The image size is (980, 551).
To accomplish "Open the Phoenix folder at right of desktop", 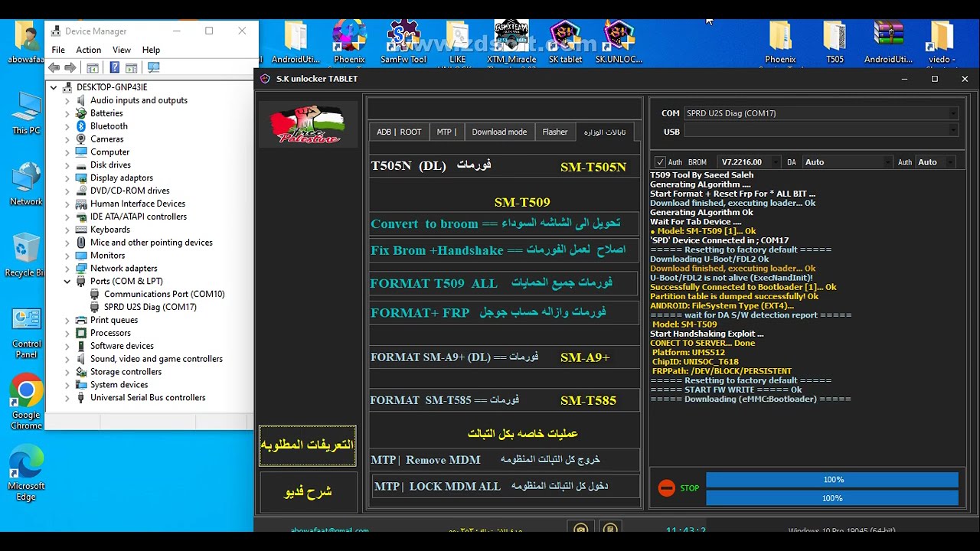I will tap(780, 43).
